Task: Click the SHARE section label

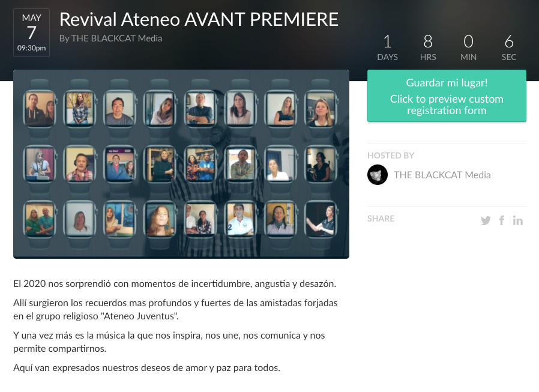Action: coord(381,219)
